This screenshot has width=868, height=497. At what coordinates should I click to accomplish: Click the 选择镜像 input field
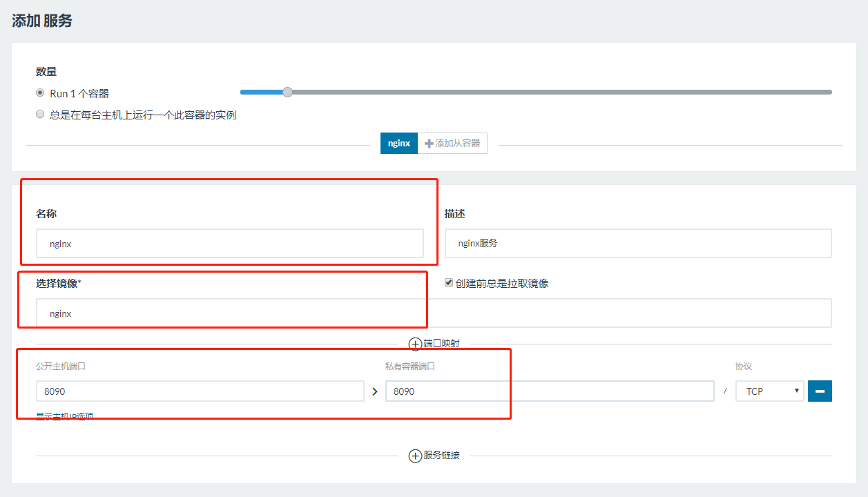[x=434, y=313]
